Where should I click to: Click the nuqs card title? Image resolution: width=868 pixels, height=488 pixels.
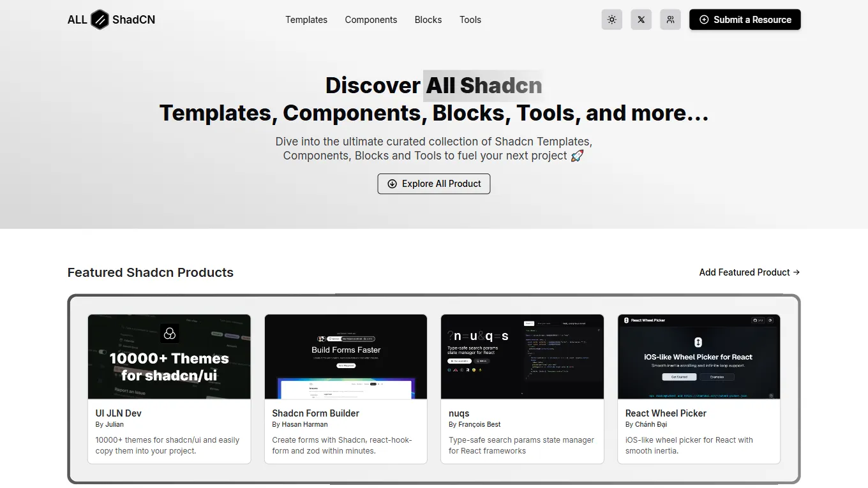[459, 413]
